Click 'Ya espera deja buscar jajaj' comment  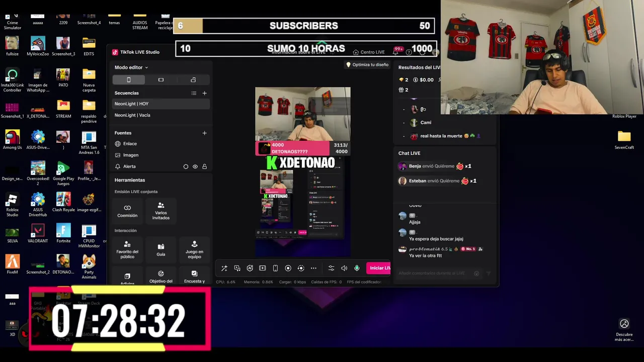point(436,239)
